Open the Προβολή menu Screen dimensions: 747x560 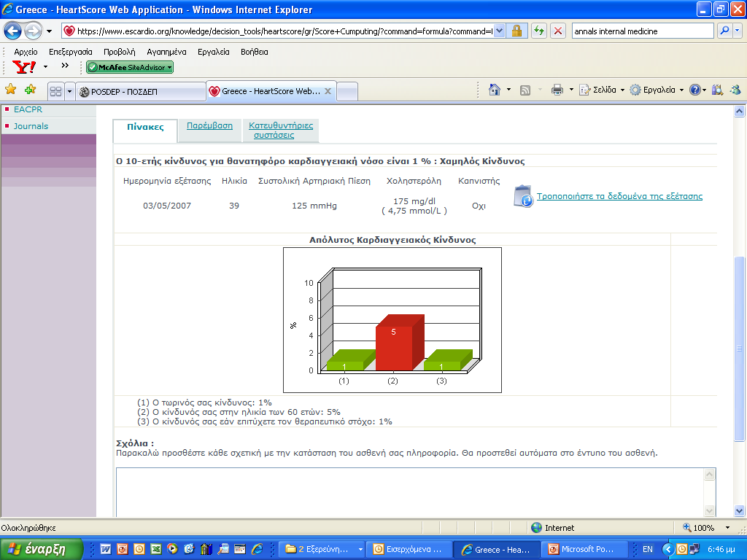pyautogui.click(x=119, y=52)
